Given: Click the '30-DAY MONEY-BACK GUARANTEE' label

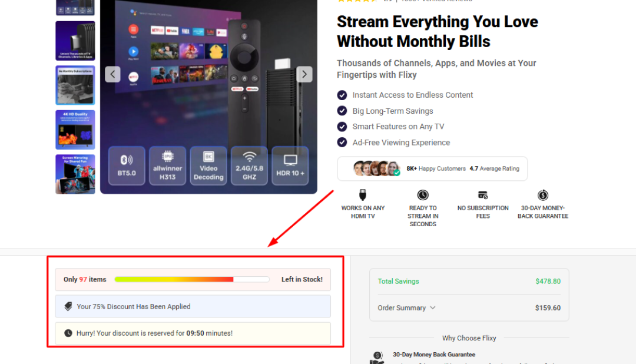Looking at the screenshot, I should tap(543, 212).
